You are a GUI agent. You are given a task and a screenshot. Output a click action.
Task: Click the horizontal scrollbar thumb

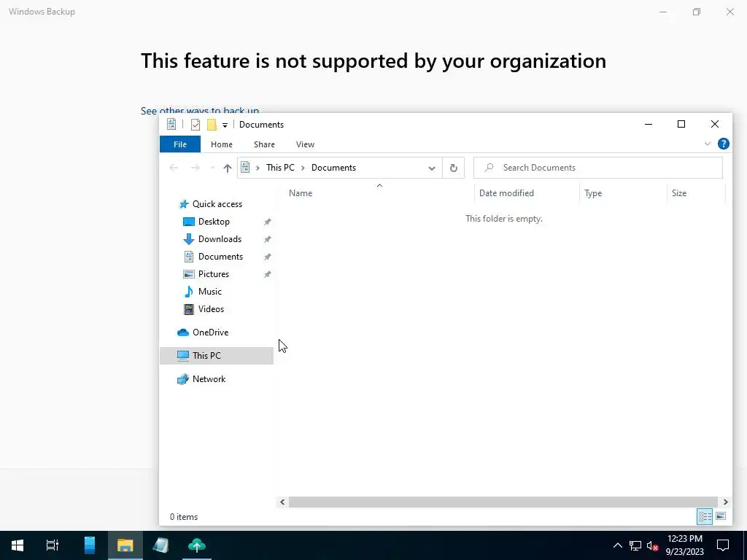coord(503,502)
